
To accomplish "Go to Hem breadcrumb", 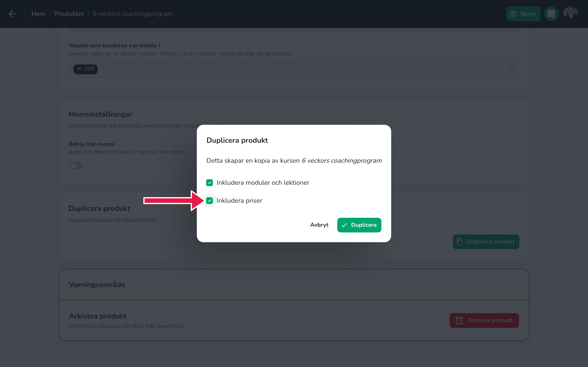I will tap(38, 14).
